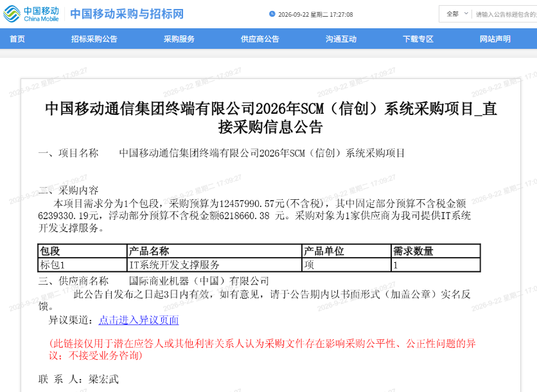Screen dimensions: 537x392
Task: Click the clock icon beside the date
Action: [x=272, y=14]
